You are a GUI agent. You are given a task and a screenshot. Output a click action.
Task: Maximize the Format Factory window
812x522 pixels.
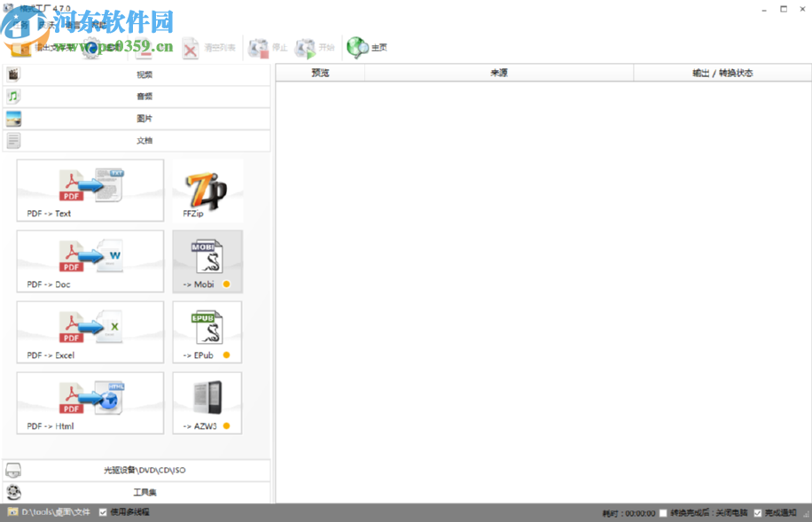(x=784, y=9)
